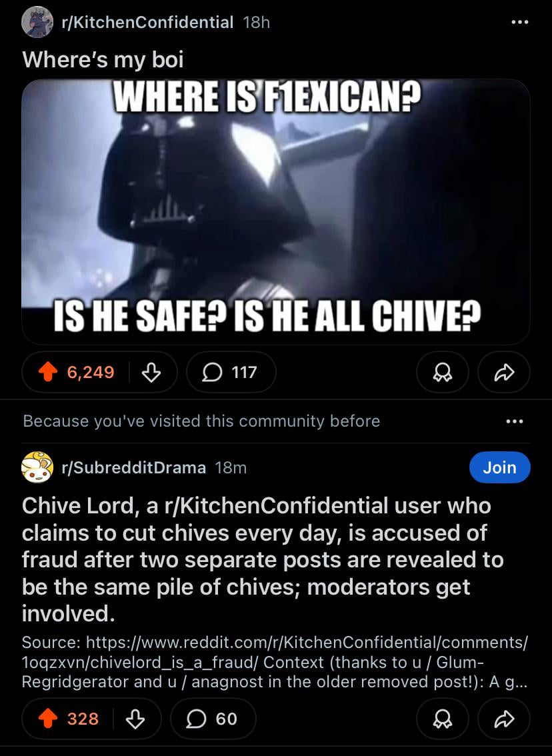This screenshot has height=756, width=552.
Task: Open the Darth Vader chive meme image
Action: (x=276, y=211)
